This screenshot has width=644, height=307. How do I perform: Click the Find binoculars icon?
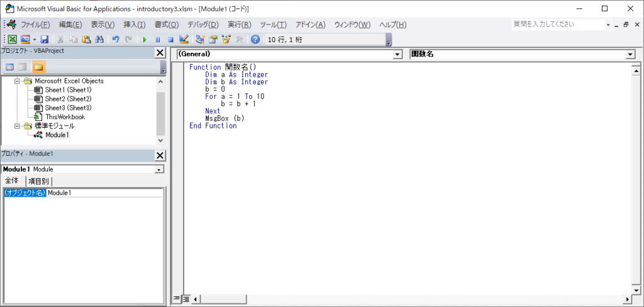99,39
